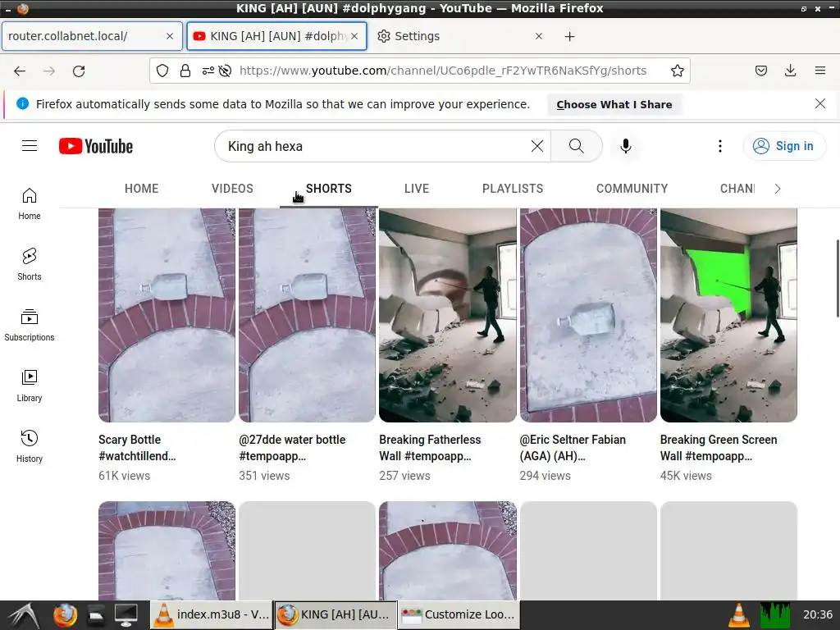
Task: Open History in the sidebar
Action: pyautogui.click(x=30, y=446)
